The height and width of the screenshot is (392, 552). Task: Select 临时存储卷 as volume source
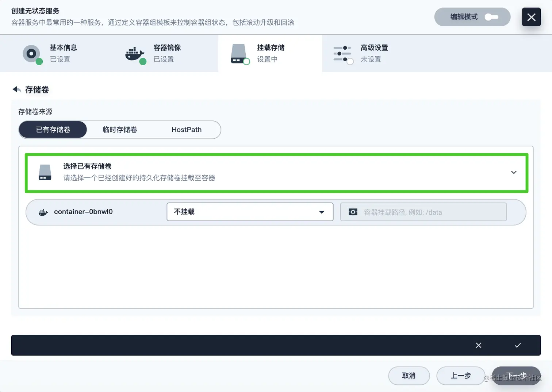(x=119, y=130)
